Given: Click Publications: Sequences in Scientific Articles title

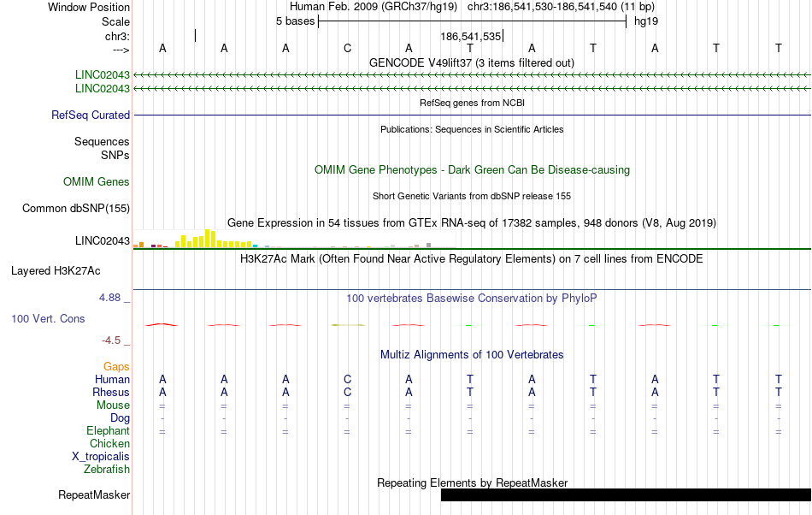Looking at the screenshot, I should point(472,129).
